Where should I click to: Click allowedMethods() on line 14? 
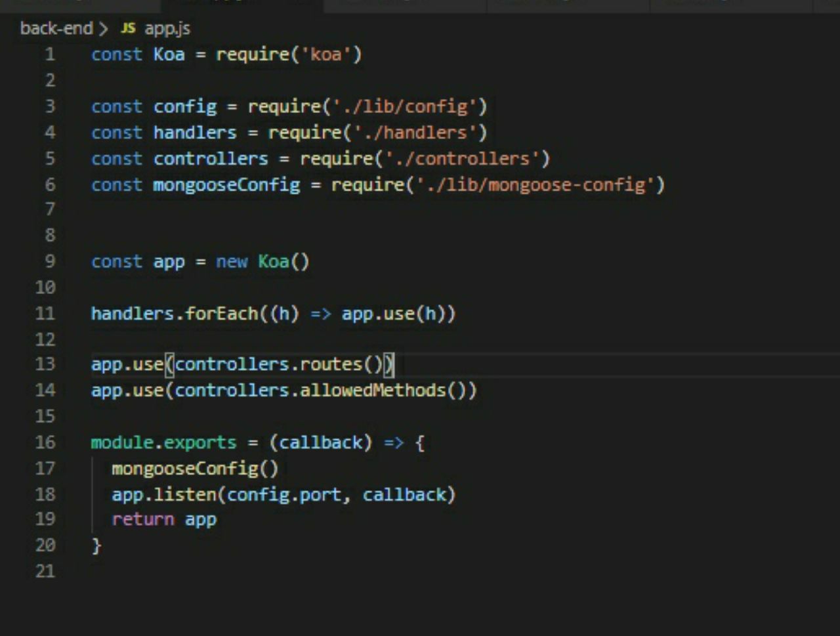[383, 391]
